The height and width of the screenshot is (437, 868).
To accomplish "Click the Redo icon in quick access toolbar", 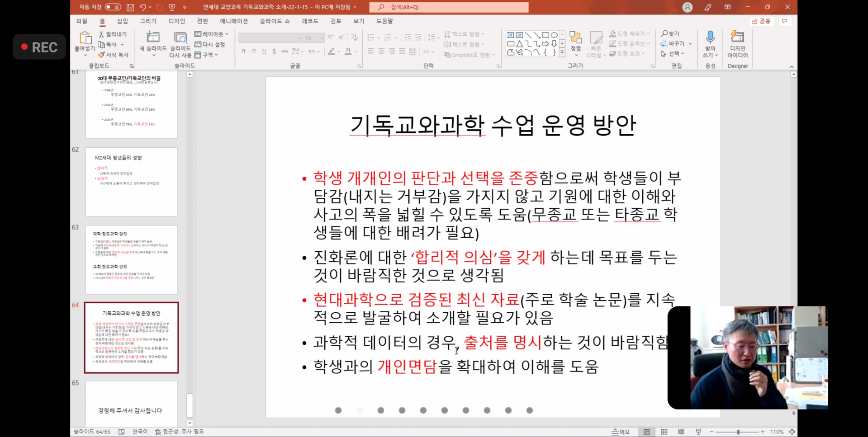I will (x=159, y=7).
